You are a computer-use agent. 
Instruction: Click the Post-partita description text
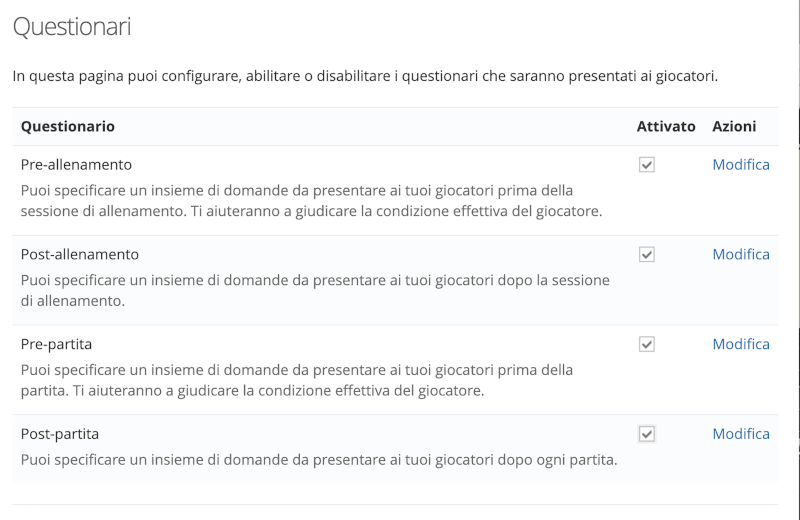pyautogui.click(x=319, y=460)
